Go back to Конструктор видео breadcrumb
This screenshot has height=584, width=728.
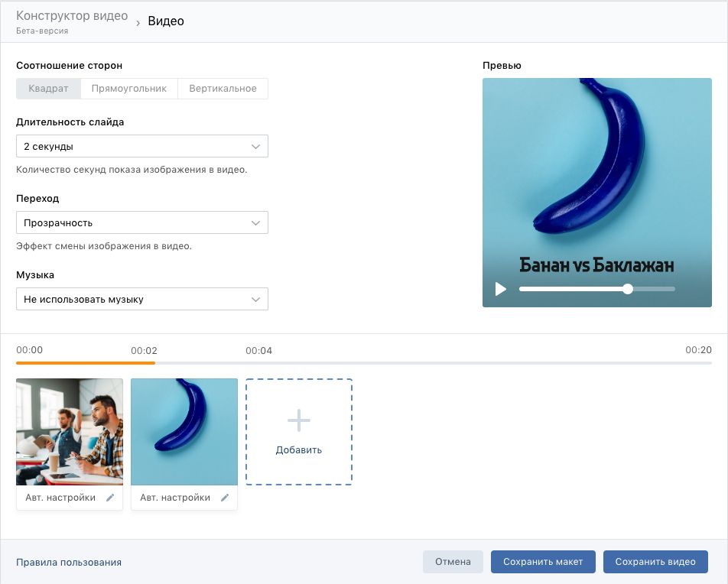point(72,16)
